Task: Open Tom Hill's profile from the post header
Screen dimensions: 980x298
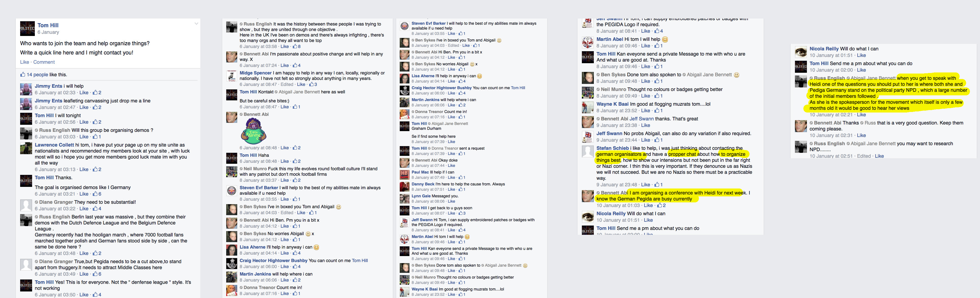Action: click(48, 25)
